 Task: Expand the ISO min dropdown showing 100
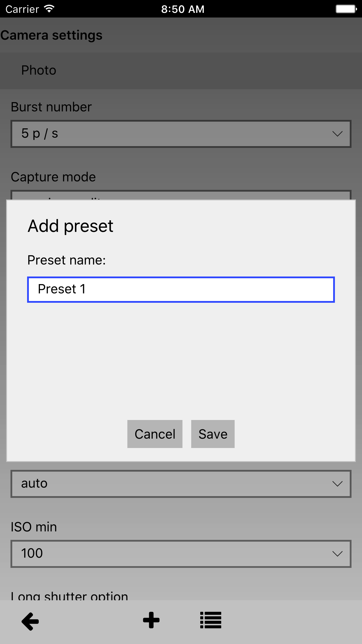coord(181,554)
